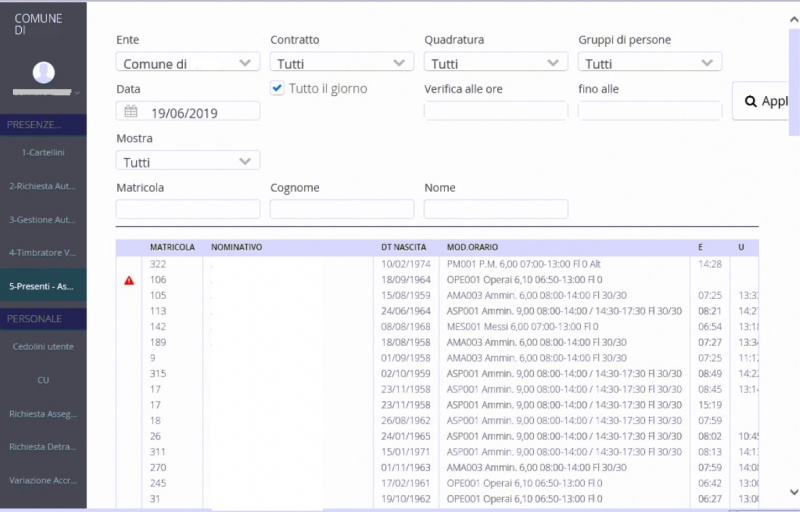Click the red warning triangle icon

(129, 280)
